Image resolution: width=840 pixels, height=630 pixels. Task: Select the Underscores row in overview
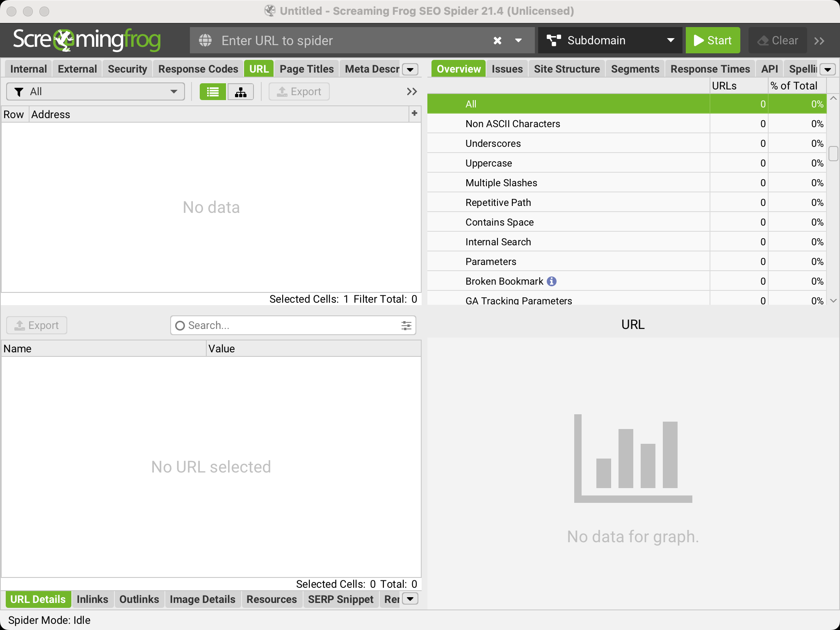point(493,144)
